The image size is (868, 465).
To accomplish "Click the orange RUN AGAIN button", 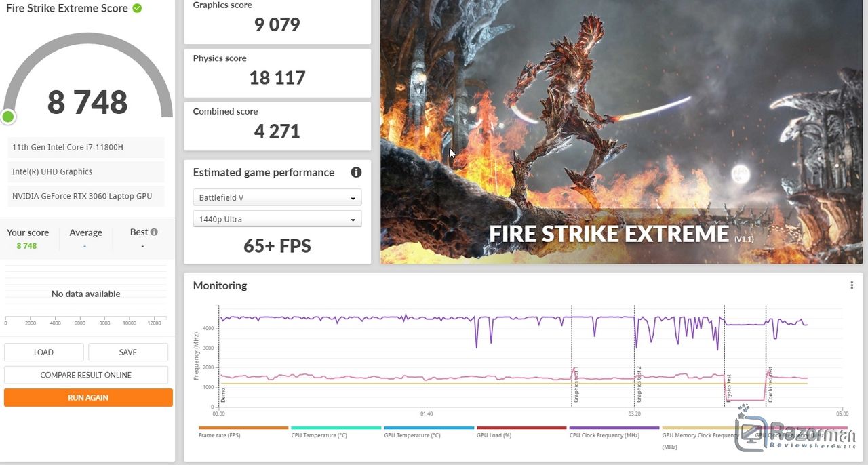I will tap(88, 397).
